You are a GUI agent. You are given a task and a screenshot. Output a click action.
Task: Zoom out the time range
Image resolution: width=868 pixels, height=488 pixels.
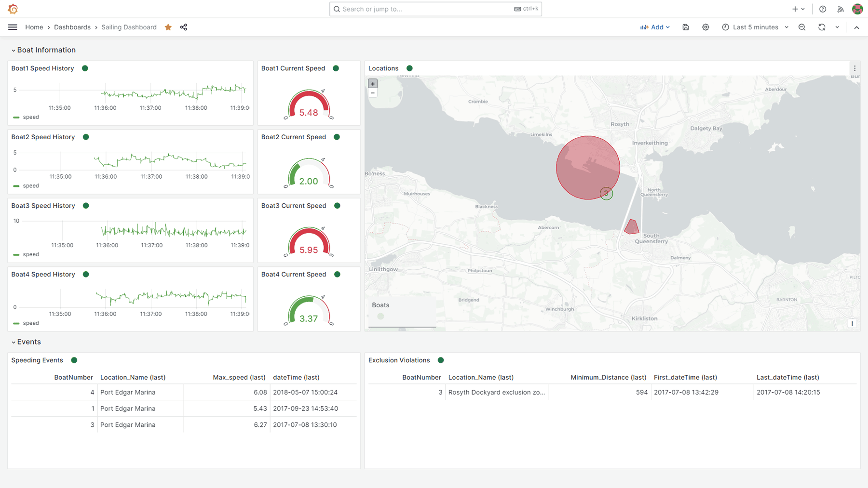pos(802,27)
